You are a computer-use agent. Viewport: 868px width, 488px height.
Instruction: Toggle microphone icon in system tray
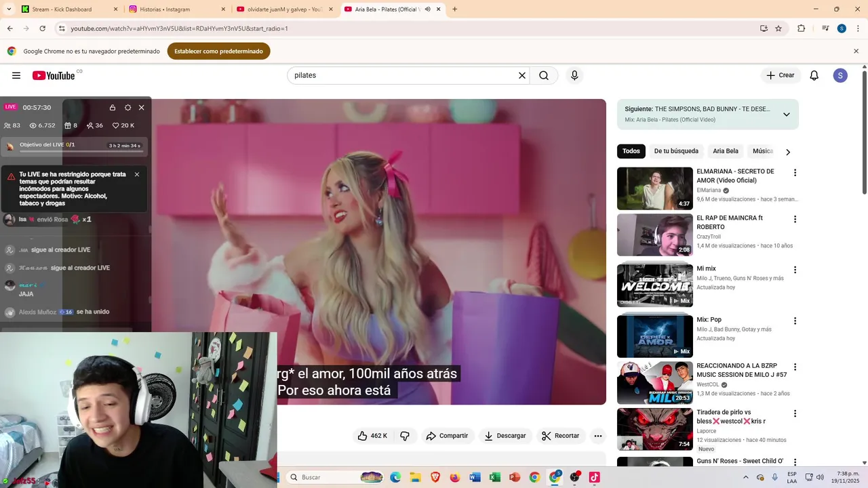[775, 477]
